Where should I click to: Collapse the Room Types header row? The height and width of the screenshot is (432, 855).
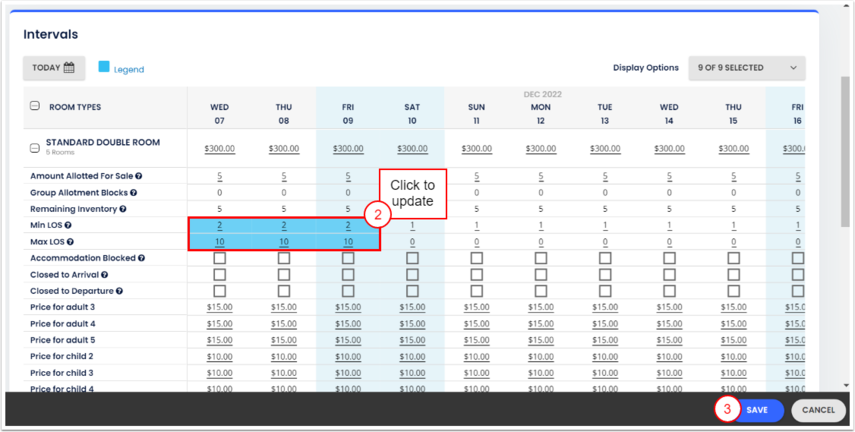pos(35,106)
